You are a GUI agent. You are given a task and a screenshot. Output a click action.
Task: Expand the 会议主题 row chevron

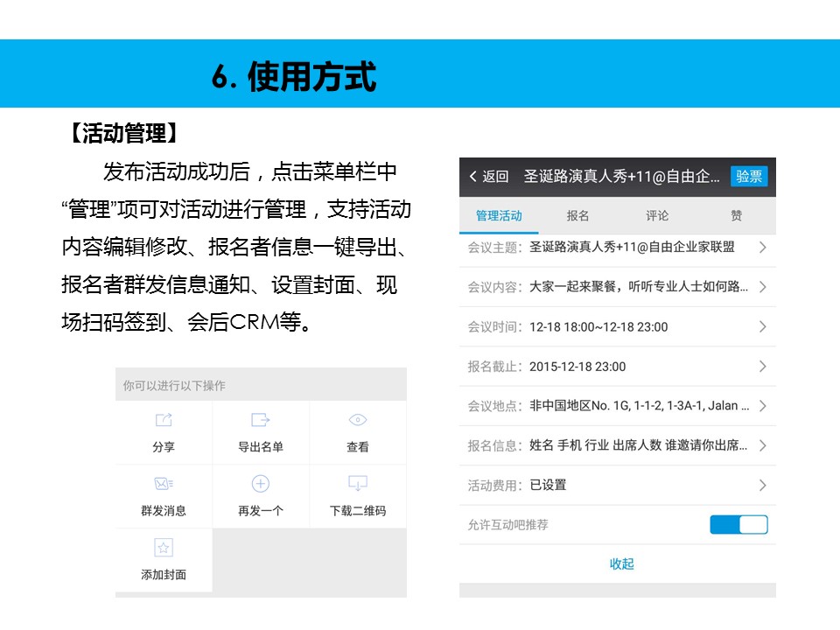tap(762, 248)
